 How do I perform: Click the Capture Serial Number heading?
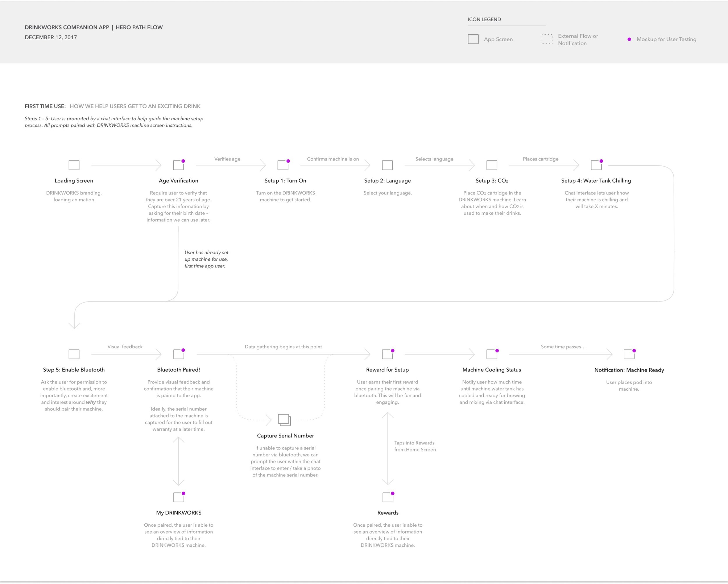click(286, 436)
